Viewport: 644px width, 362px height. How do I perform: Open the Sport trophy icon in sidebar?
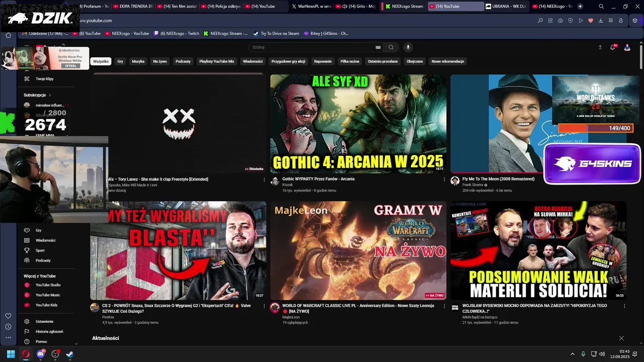[27, 250]
